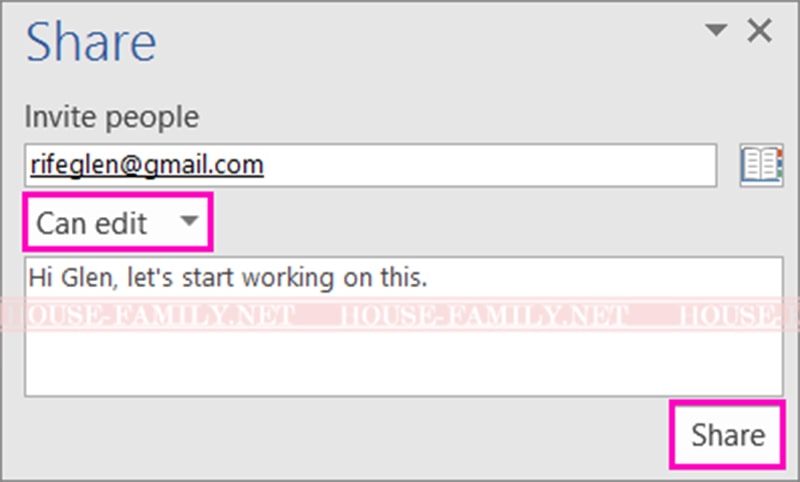Select the rifeglen@gmail.com address text
Screen dimensions: 800x482
tap(147, 165)
